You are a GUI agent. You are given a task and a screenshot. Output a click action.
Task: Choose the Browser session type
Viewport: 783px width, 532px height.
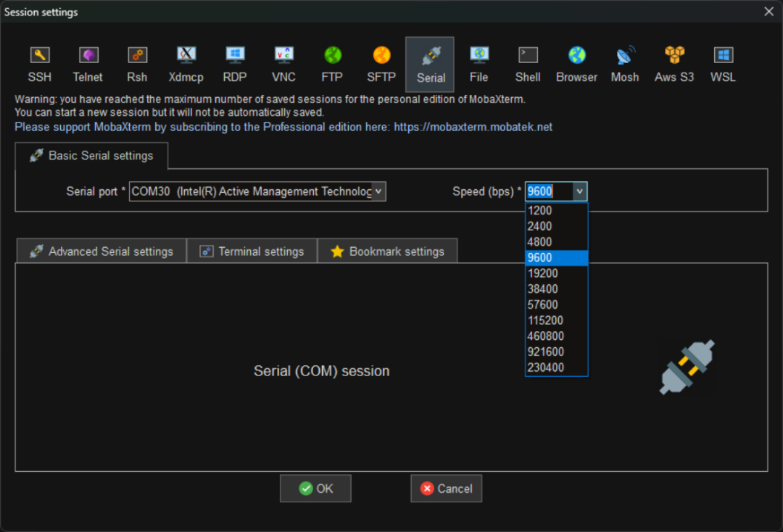(x=576, y=64)
